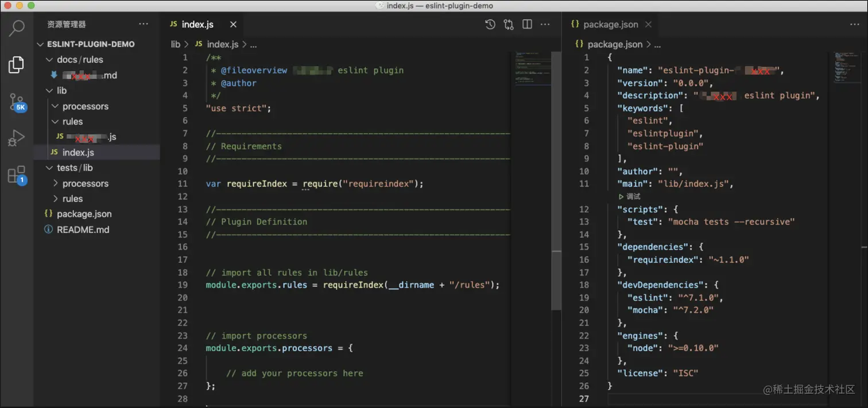The image size is (868, 408).
Task: Open timeline history icon in editor toolbar
Action: coord(490,24)
